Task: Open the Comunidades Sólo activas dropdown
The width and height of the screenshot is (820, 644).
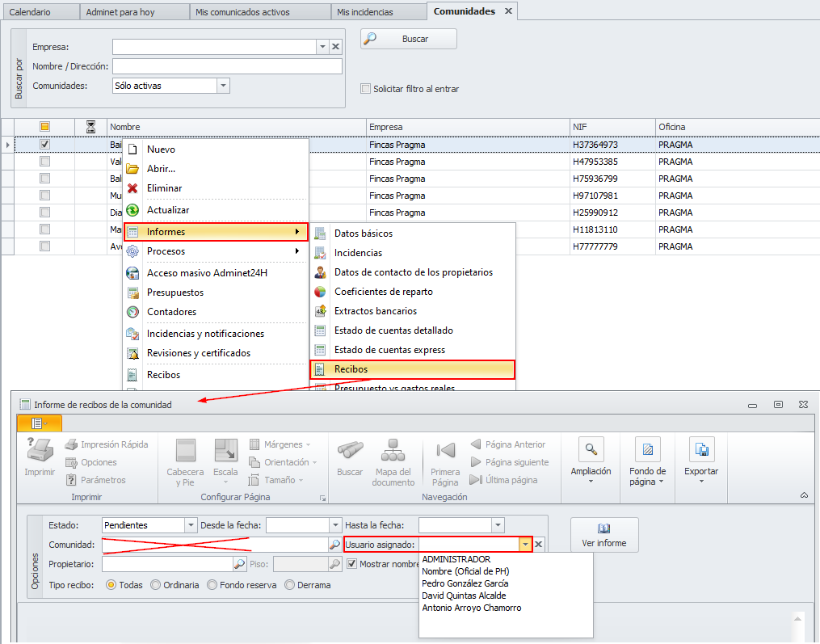Action: [223, 86]
